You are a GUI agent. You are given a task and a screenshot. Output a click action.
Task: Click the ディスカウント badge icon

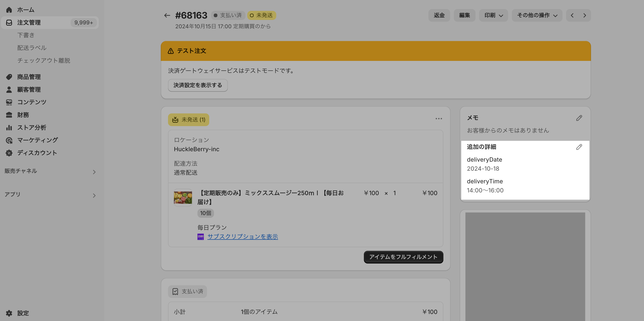coord(9,153)
